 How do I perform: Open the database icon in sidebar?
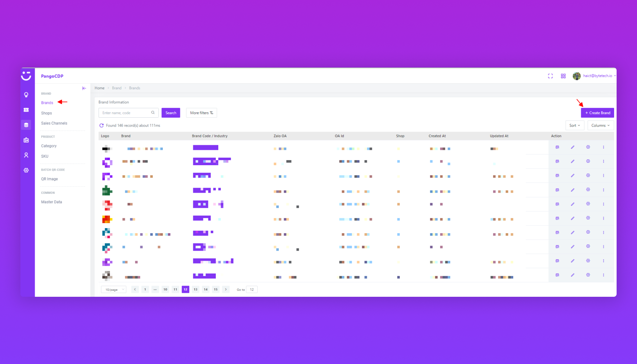point(26,125)
